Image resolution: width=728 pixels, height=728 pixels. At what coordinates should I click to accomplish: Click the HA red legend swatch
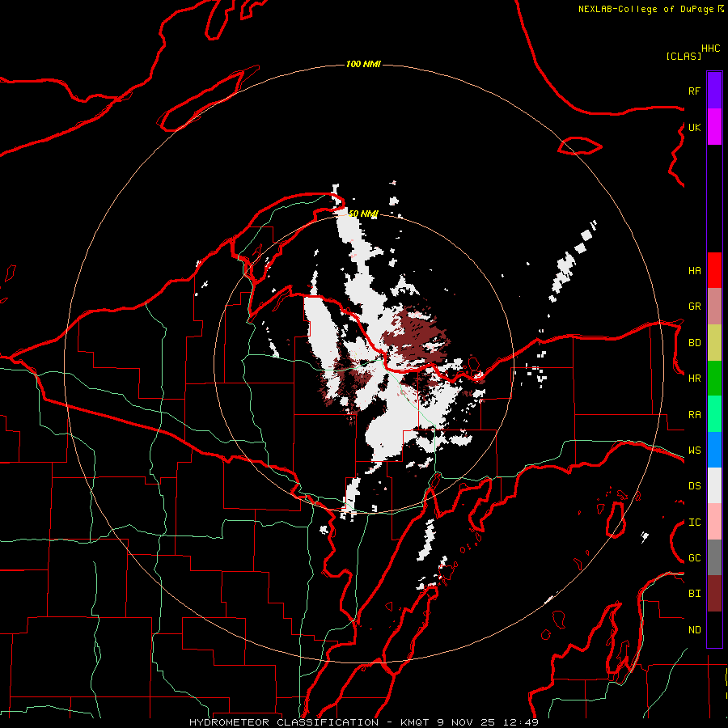pos(714,270)
